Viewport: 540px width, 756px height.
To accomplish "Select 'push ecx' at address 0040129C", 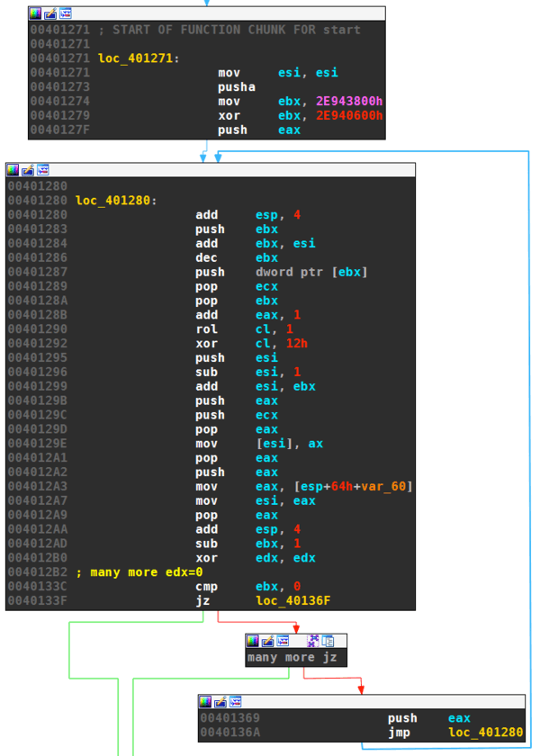I will 237,415.
